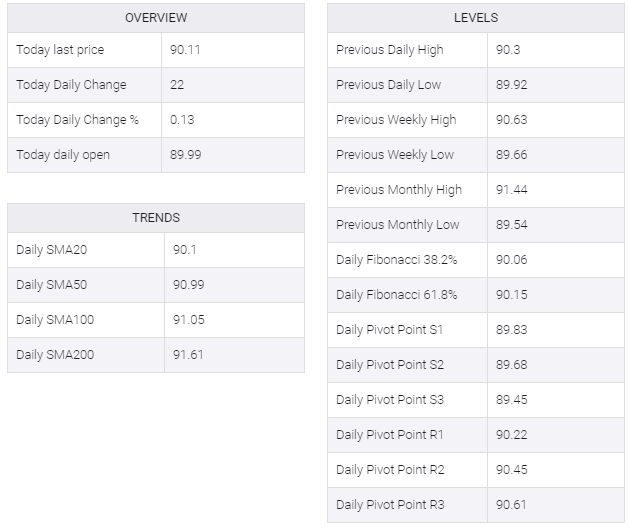The width and height of the screenshot is (628, 530).
Task: Click the Daily Pivot Point S1 label
Action: point(390,330)
